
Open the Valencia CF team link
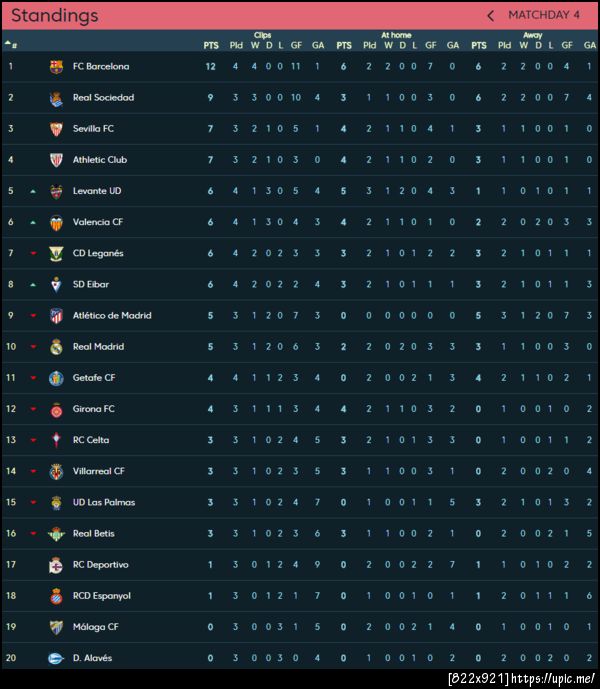[x=98, y=222]
